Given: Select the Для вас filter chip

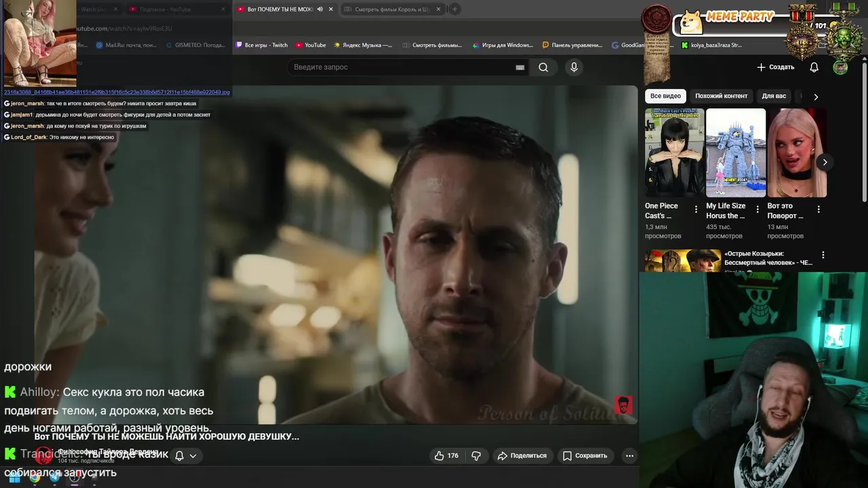Looking at the screenshot, I should point(774,96).
